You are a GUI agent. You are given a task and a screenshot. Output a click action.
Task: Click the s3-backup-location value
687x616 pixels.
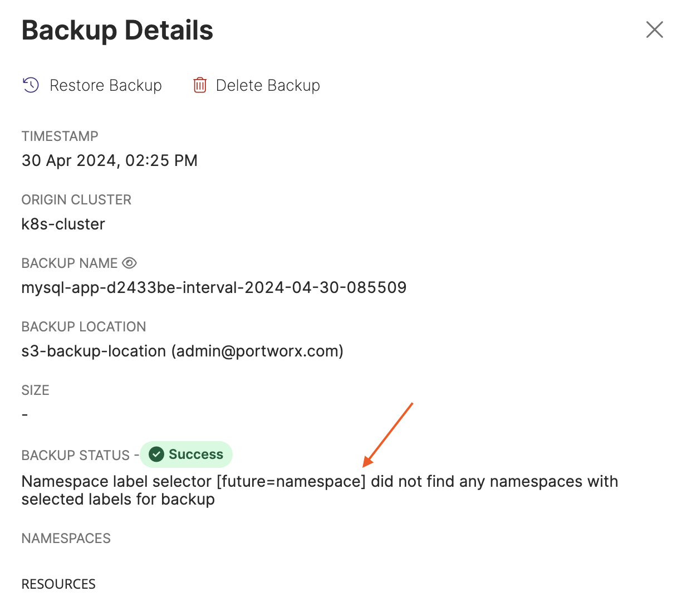click(x=182, y=351)
